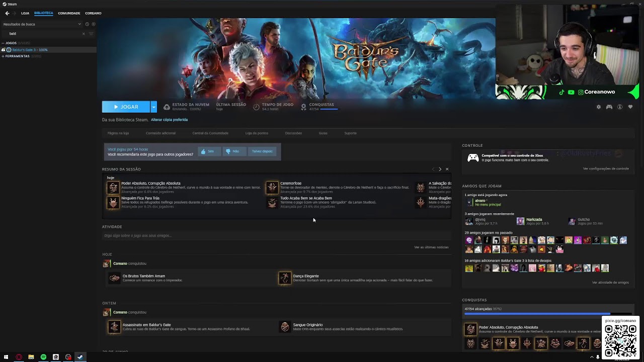Open Ceremorfose achievement icon

[272, 188]
